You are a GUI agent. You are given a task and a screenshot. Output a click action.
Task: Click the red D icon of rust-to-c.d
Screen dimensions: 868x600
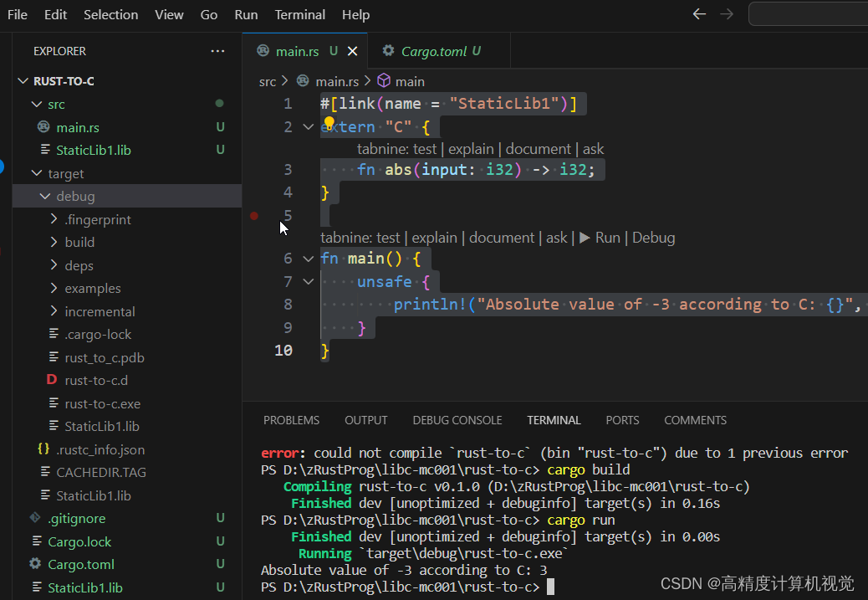52,380
